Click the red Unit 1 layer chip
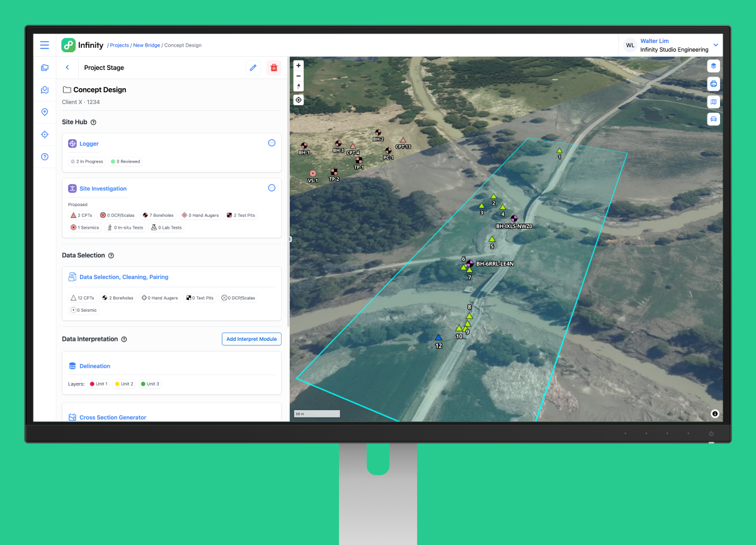Viewport: 756px width, 545px height. tap(99, 384)
